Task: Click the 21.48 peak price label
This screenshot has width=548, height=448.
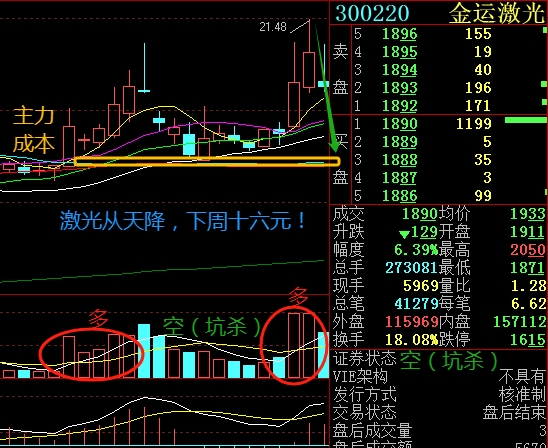Action: (x=273, y=27)
